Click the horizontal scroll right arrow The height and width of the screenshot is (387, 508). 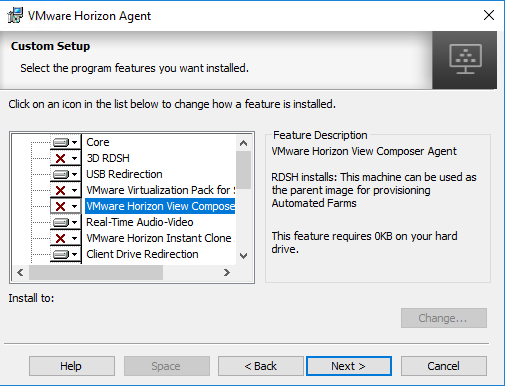point(227,273)
